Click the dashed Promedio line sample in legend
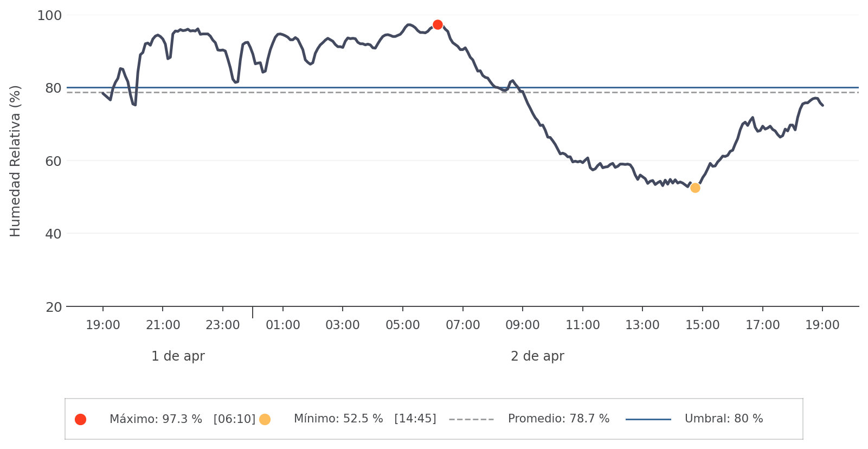 pos(471,419)
